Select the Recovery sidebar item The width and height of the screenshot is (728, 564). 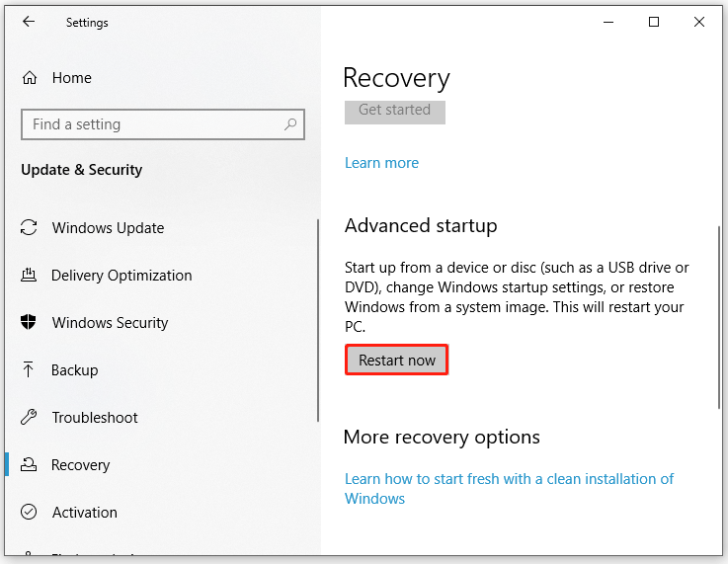pyautogui.click(x=80, y=464)
